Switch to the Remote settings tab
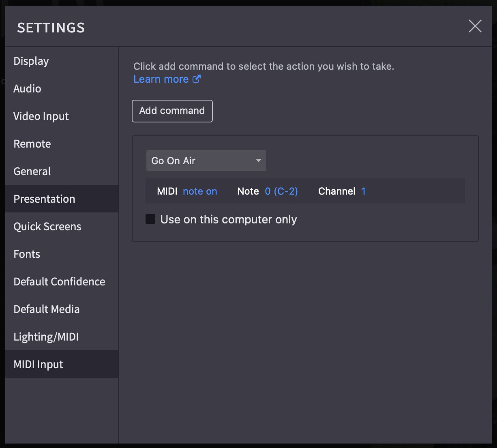Screen dimensions: 497x448 coord(62,144)
